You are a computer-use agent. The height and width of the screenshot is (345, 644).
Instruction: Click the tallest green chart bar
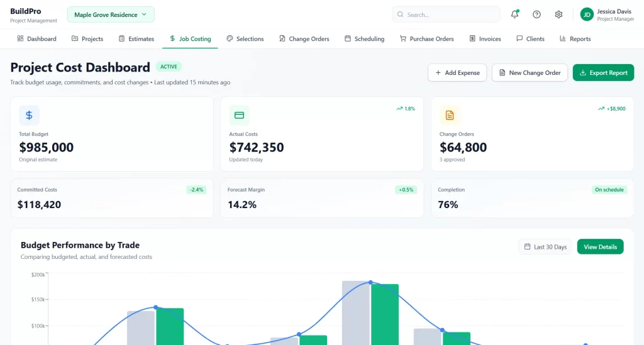(x=385, y=314)
